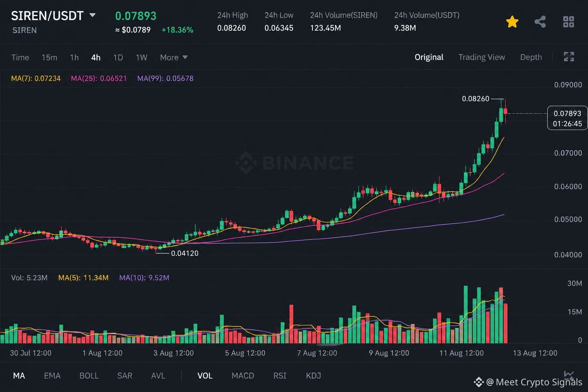Switch to the 1D interval
The height and width of the screenshot is (392, 588).
click(x=118, y=57)
